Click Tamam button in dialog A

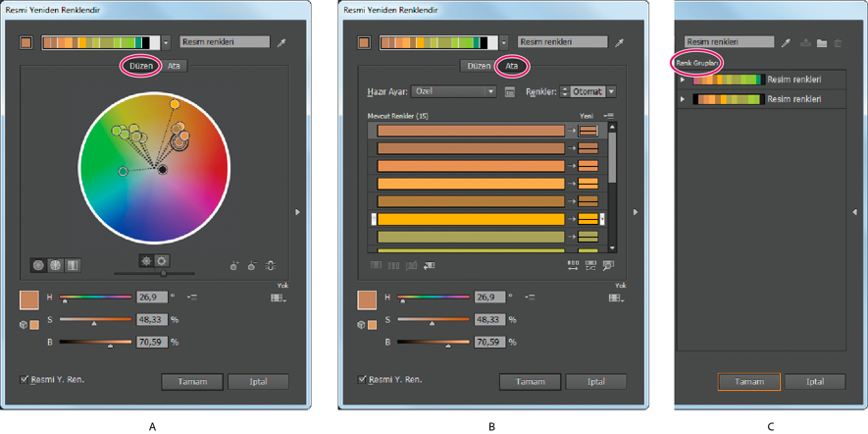pyautogui.click(x=192, y=381)
